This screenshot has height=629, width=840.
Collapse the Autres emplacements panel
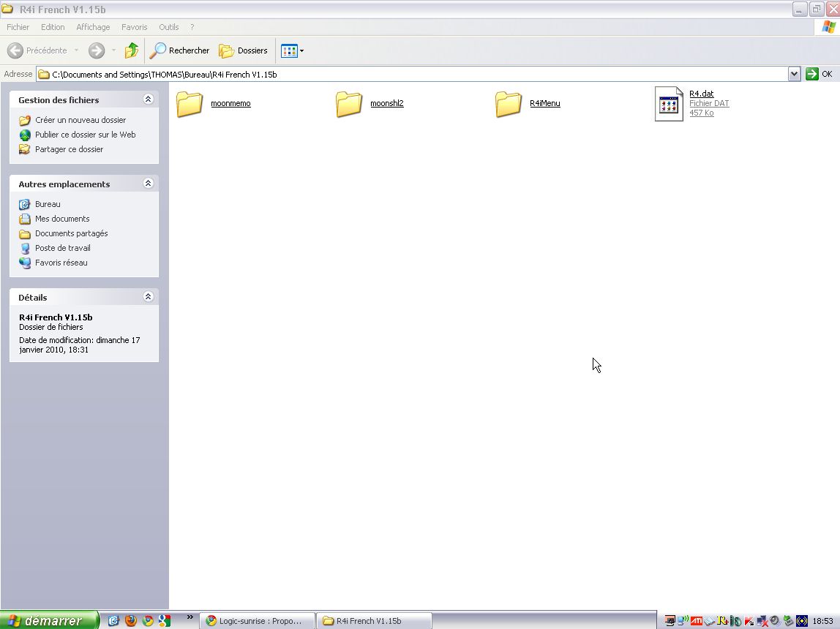148,184
